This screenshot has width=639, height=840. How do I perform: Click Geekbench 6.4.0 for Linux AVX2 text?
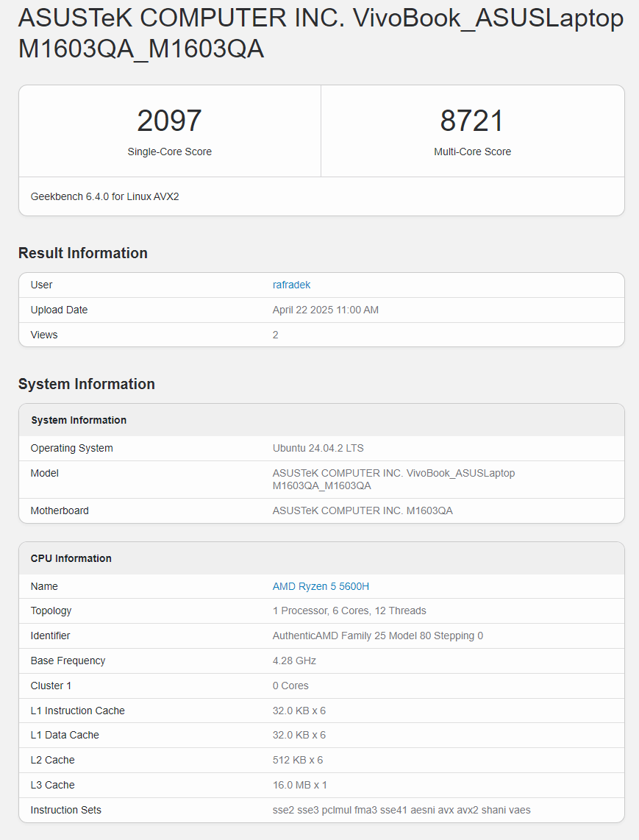tap(105, 196)
